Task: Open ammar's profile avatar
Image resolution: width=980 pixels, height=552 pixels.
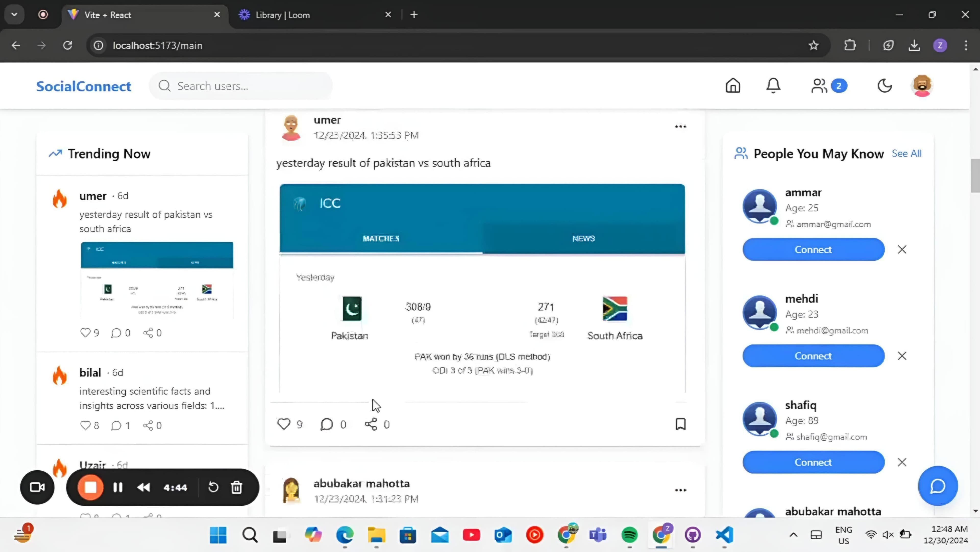Action: tap(760, 206)
